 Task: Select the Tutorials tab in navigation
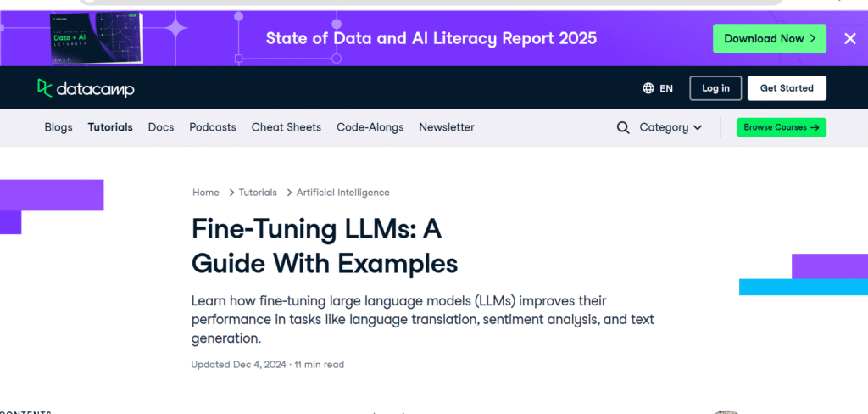point(110,127)
